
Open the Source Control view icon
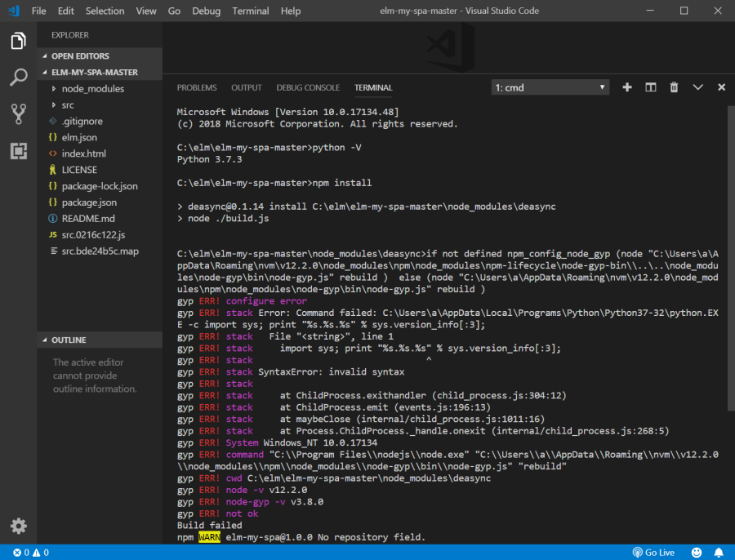click(18, 114)
